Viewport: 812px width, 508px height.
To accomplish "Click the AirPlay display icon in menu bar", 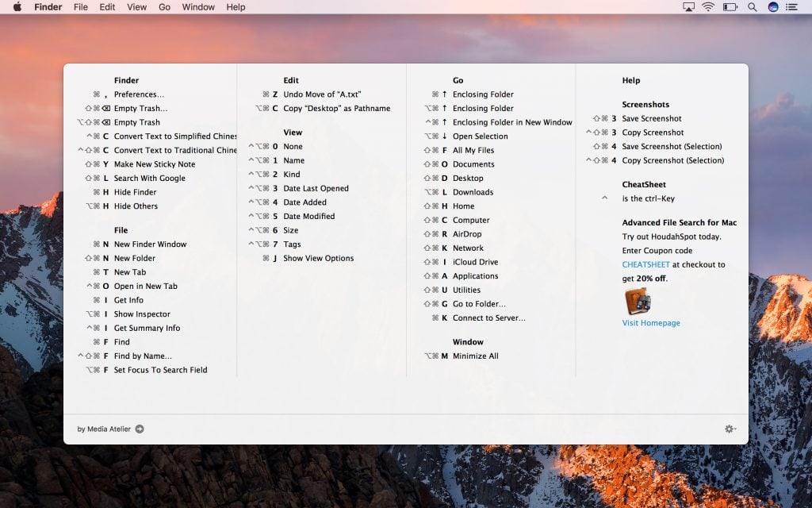I will point(688,6).
